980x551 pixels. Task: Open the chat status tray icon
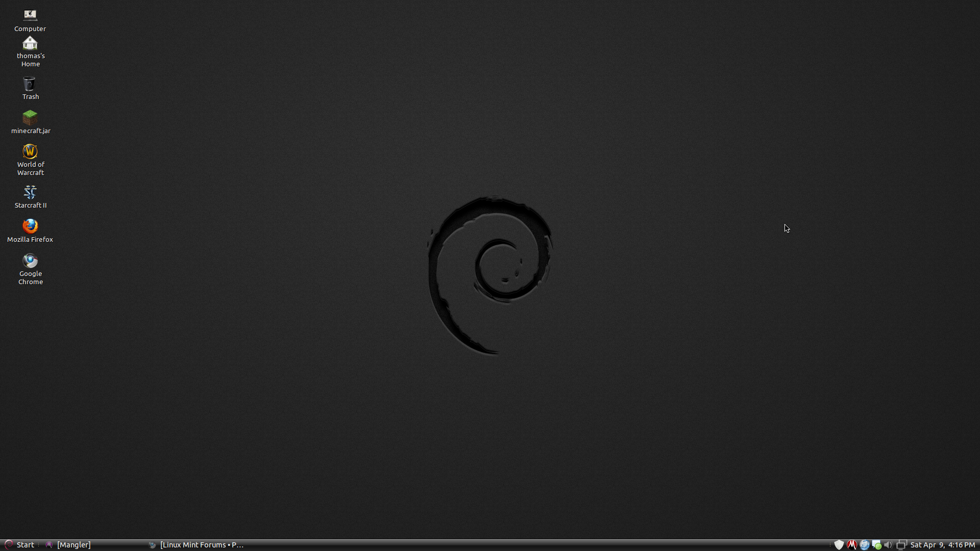(x=876, y=545)
